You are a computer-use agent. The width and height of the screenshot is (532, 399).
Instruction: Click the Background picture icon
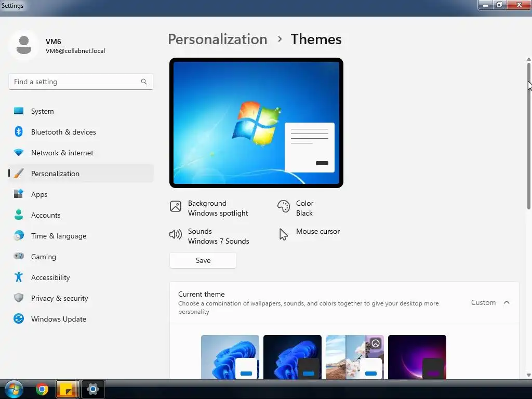[x=176, y=206]
